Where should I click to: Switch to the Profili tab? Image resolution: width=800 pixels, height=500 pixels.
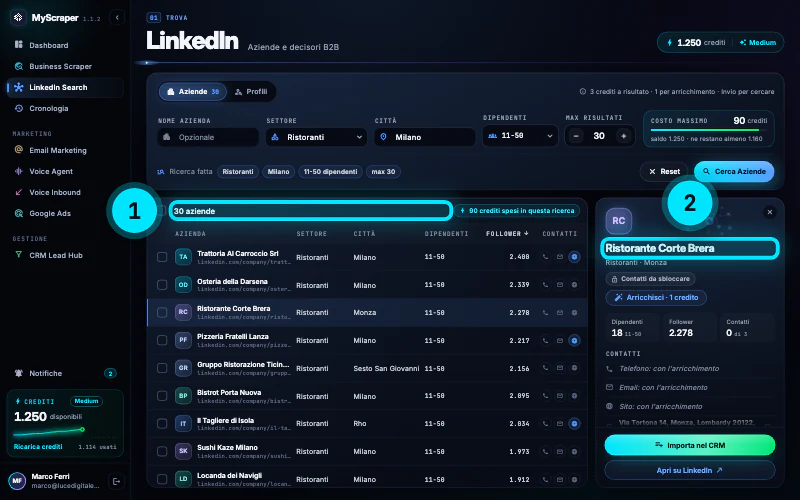251,92
